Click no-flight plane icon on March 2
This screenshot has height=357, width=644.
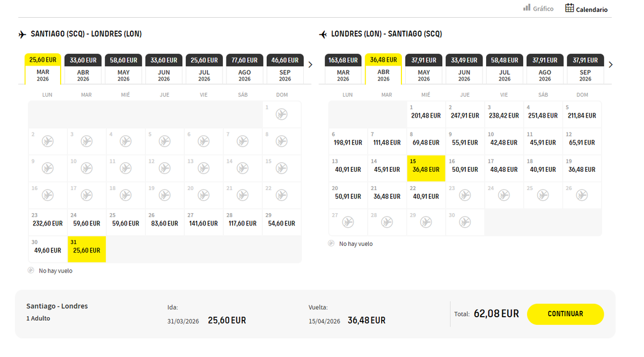pos(47,142)
